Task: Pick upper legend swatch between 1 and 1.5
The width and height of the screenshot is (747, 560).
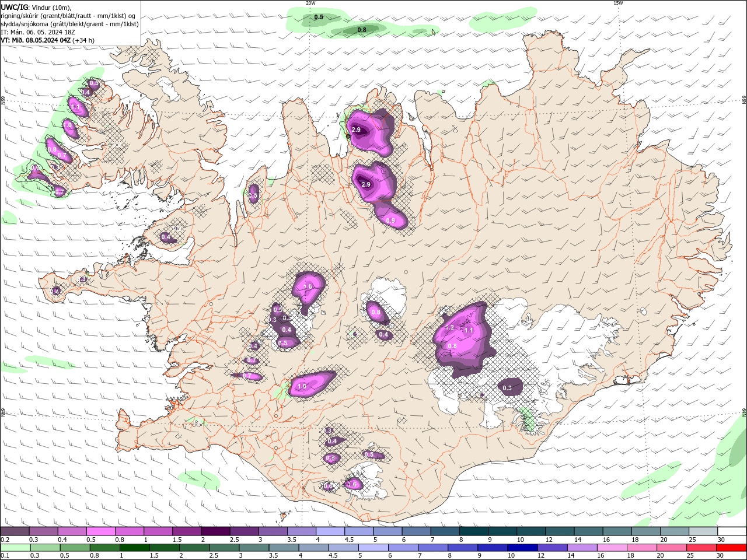Action: click(x=158, y=531)
